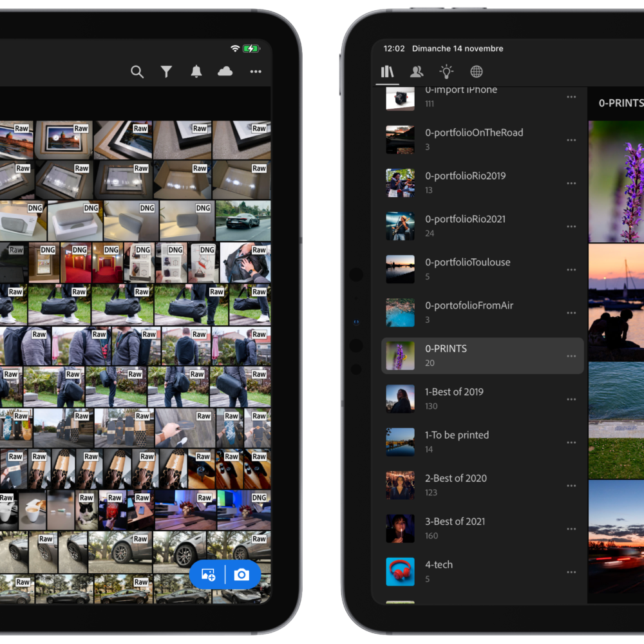Open search with the magnifying glass icon

[x=137, y=72]
